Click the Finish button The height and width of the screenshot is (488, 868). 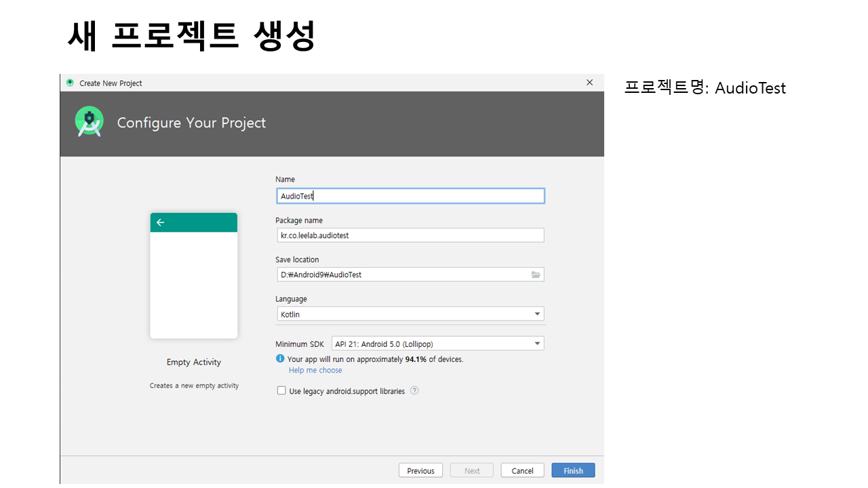pyautogui.click(x=573, y=470)
